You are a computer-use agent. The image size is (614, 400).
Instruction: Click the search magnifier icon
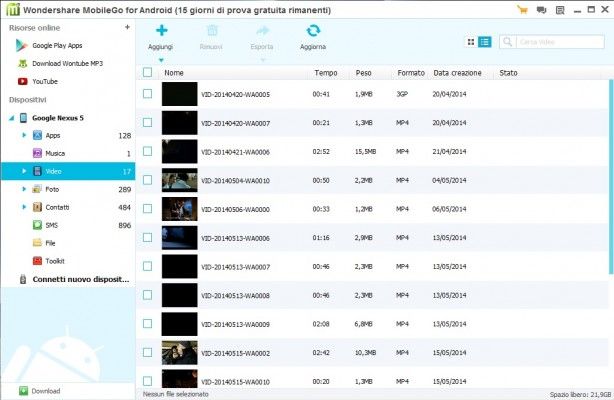(507, 42)
